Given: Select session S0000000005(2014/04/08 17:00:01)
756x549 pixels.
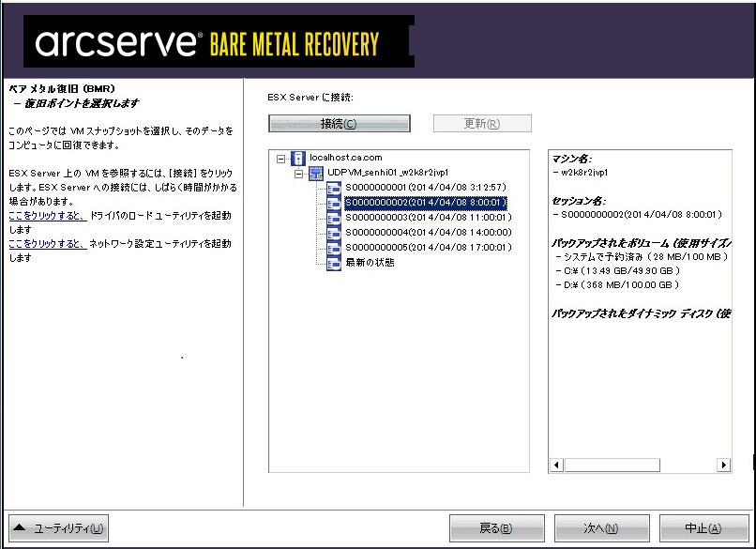Looking at the screenshot, I should [429, 248].
